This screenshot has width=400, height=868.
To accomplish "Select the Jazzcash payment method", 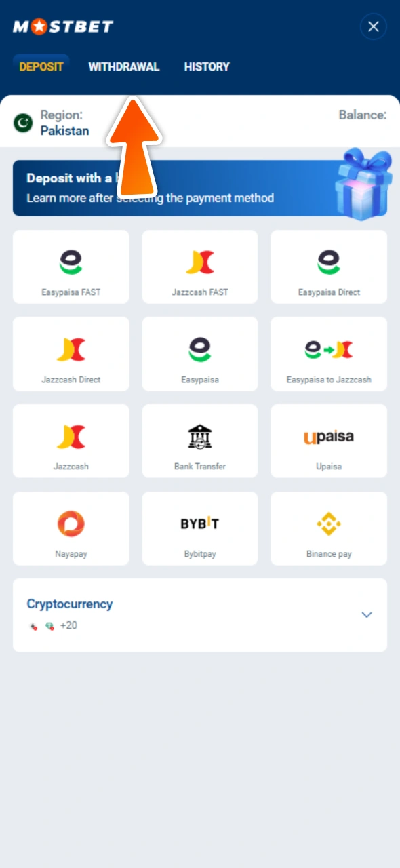I will [71, 441].
